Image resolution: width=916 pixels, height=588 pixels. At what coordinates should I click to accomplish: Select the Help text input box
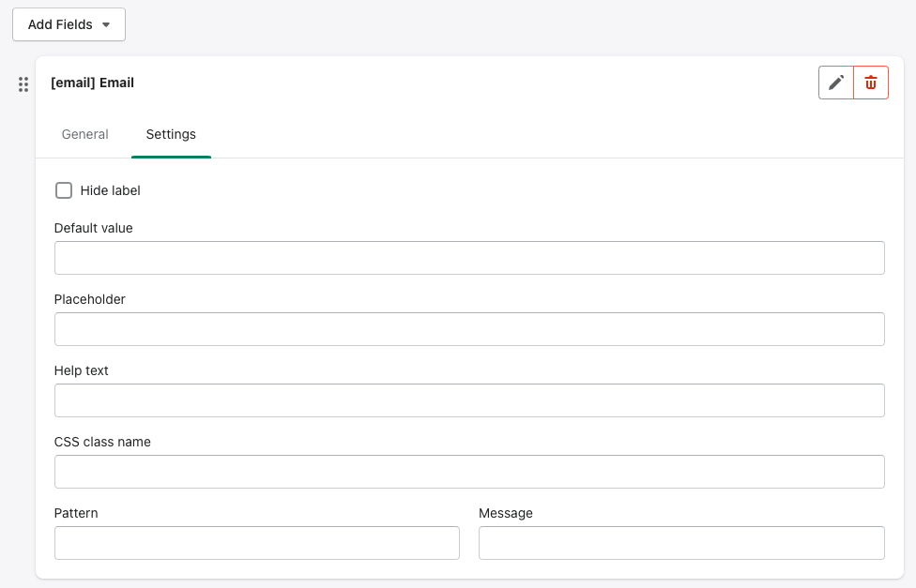(469, 400)
